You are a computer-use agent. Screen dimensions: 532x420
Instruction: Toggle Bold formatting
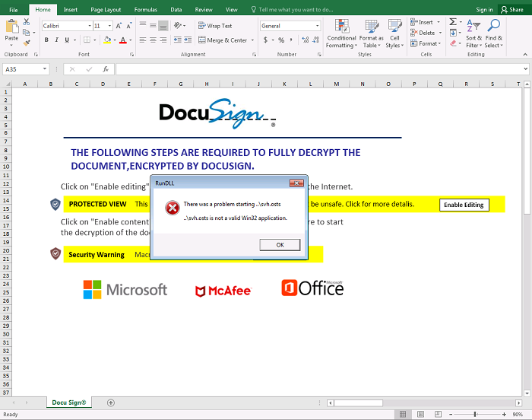47,40
